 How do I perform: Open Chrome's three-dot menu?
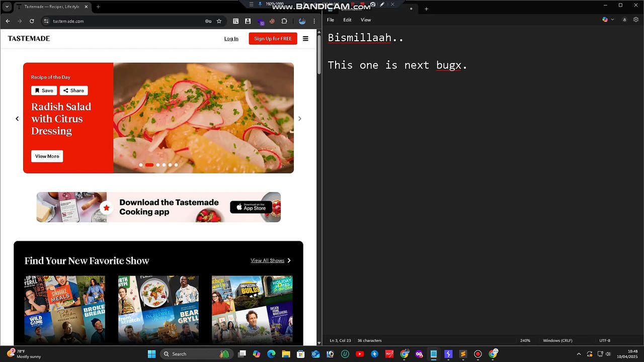(x=314, y=21)
